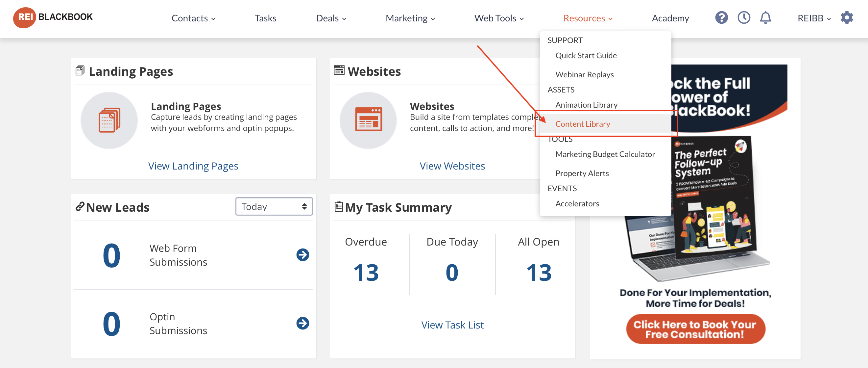868x368 pixels.
Task: Click the Landing Pages circle icon
Action: 109,120
